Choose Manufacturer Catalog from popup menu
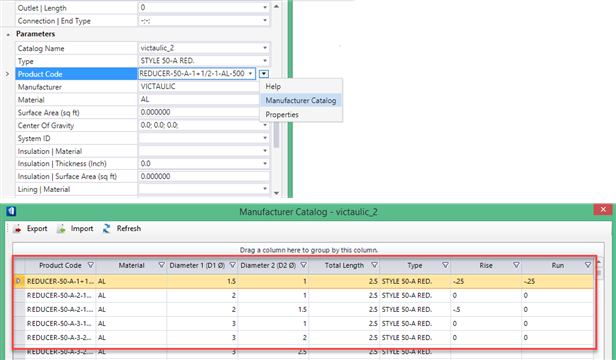Image resolution: width=616 pixels, height=360 pixels. pyautogui.click(x=301, y=101)
